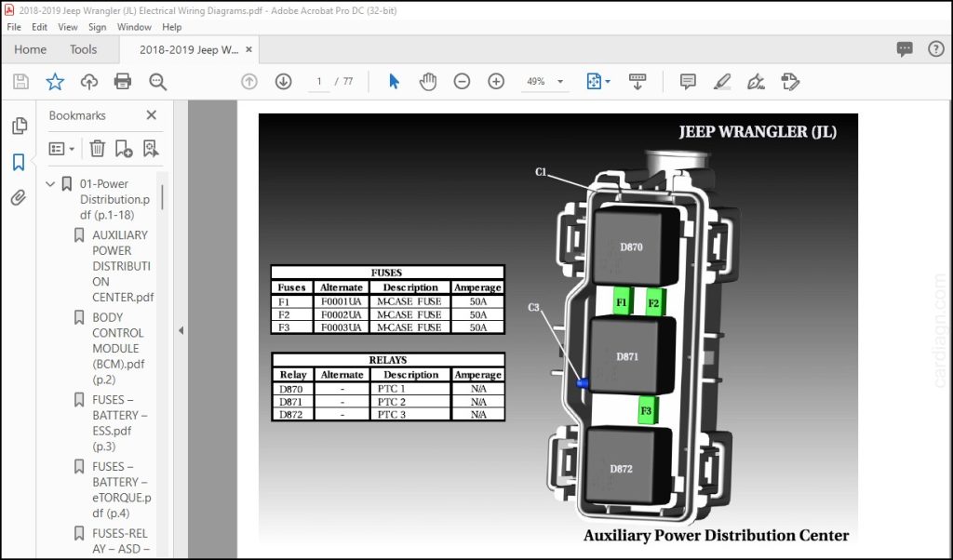Collapse the 01-Power Distribution bookmark
The width and height of the screenshot is (953, 560).
click(50, 183)
